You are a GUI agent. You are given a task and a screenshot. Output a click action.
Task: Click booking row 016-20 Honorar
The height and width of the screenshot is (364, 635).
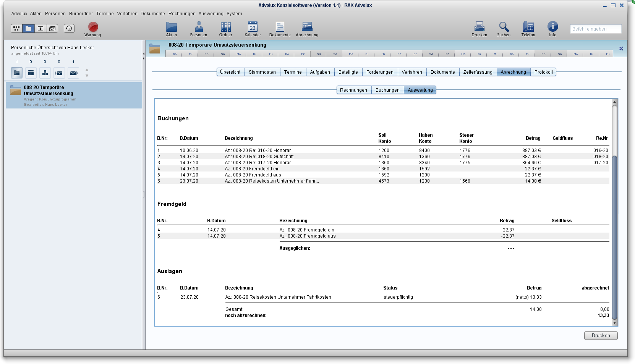383,150
